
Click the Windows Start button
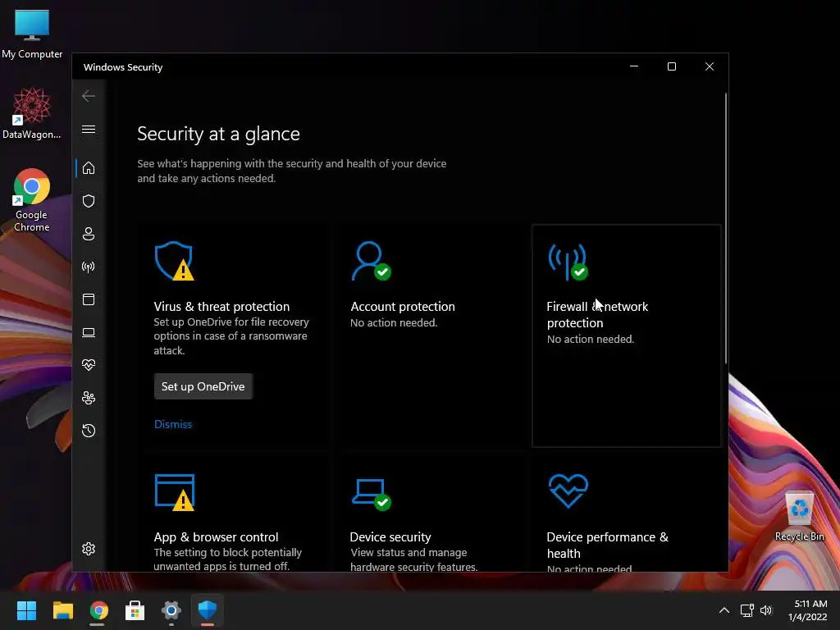[x=26, y=610]
